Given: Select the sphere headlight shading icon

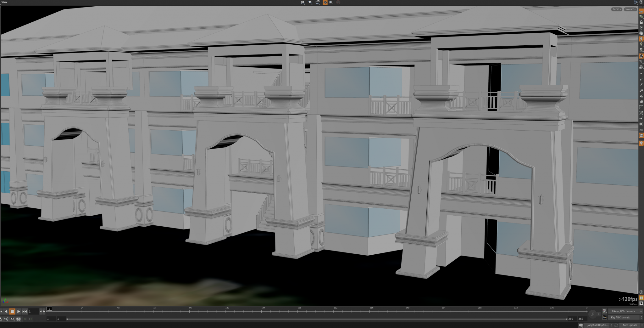Looking at the screenshot, I should (x=641, y=33).
